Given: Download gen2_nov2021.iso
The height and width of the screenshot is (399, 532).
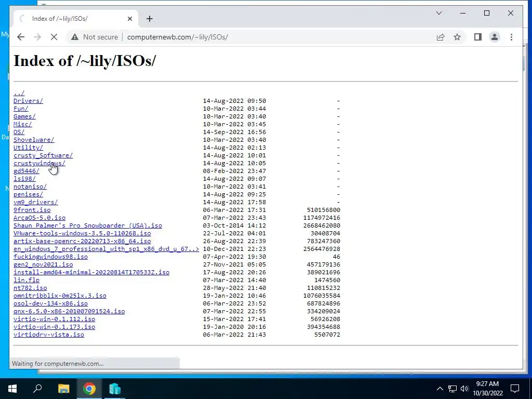Looking at the screenshot, I should [43, 264].
